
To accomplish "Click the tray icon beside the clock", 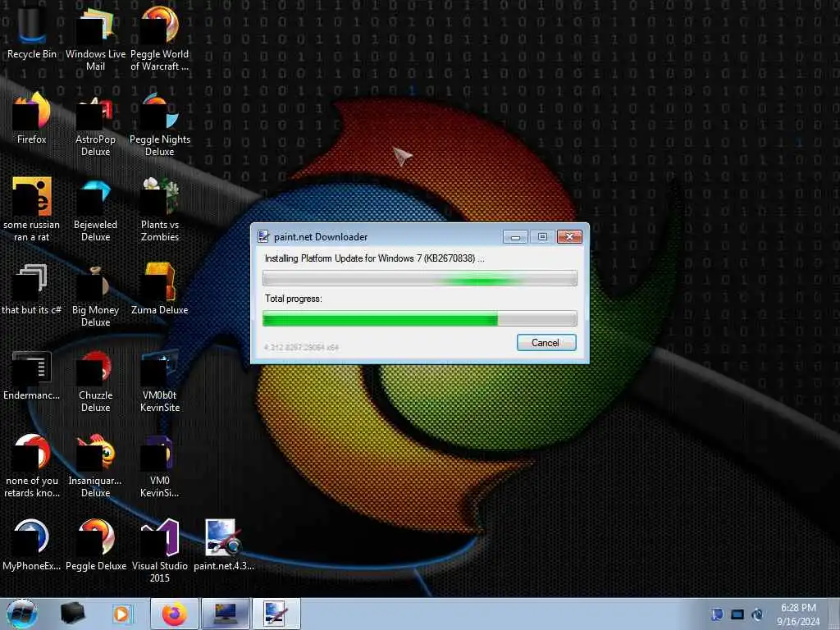I will pos(757,614).
